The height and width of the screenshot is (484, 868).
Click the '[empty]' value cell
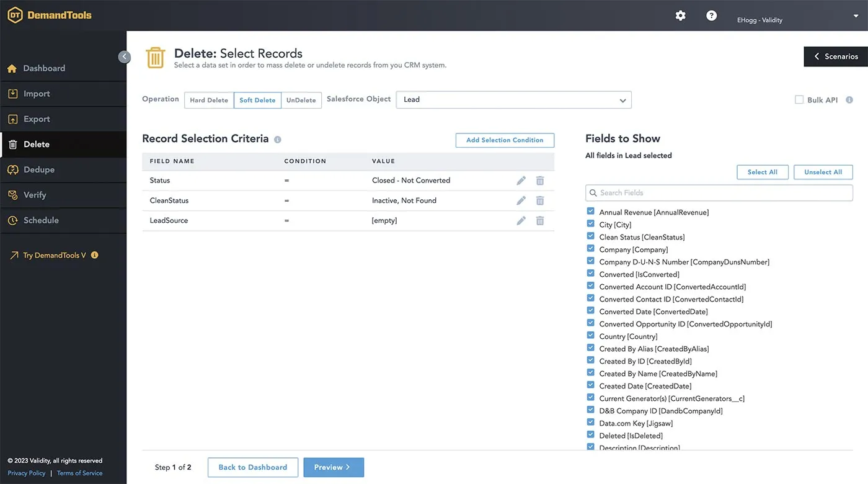click(384, 220)
